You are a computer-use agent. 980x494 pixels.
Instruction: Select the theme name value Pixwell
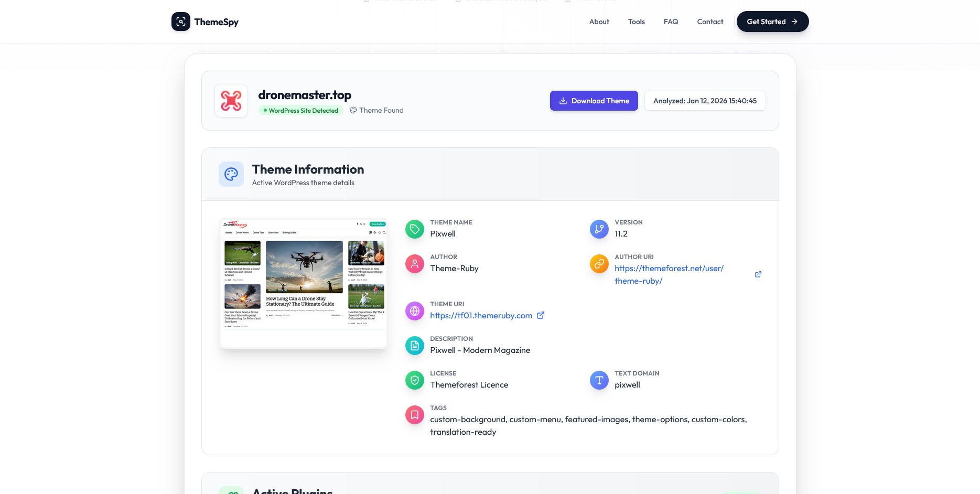coord(443,233)
